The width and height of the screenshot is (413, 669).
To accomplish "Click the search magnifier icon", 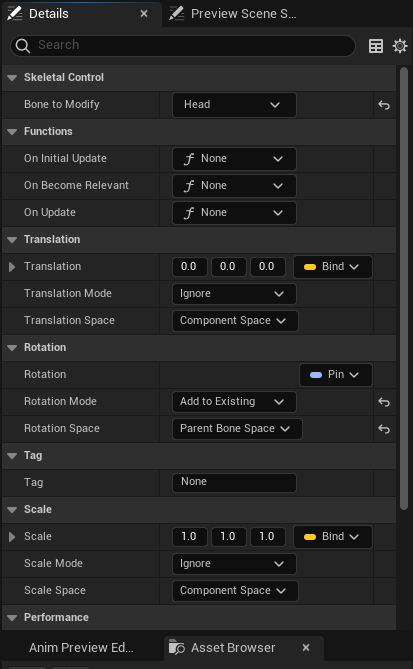I will coord(23,46).
